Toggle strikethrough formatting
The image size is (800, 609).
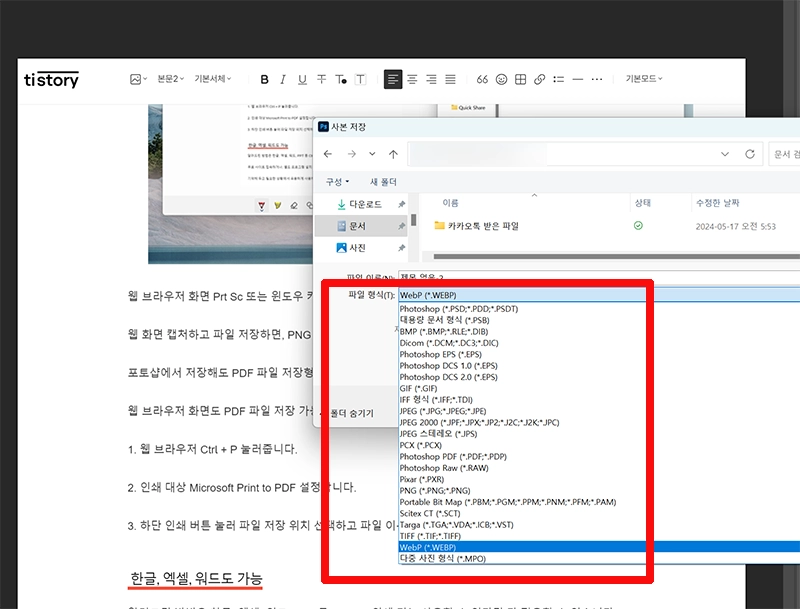point(321,79)
